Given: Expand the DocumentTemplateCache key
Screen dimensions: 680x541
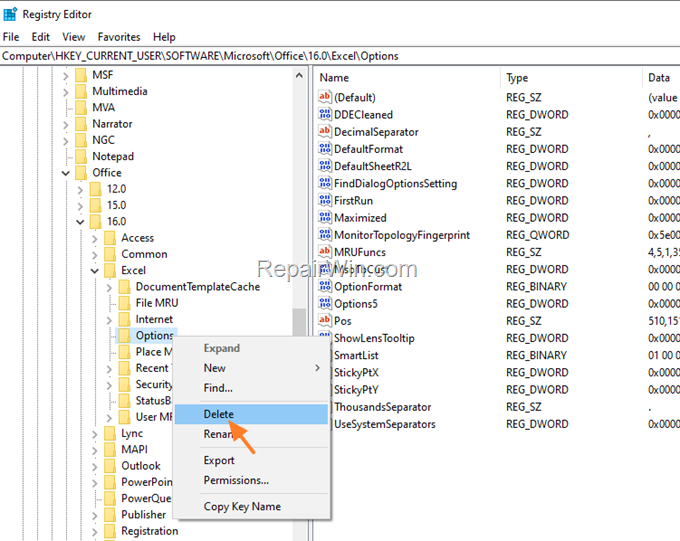Looking at the screenshot, I should click(109, 287).
